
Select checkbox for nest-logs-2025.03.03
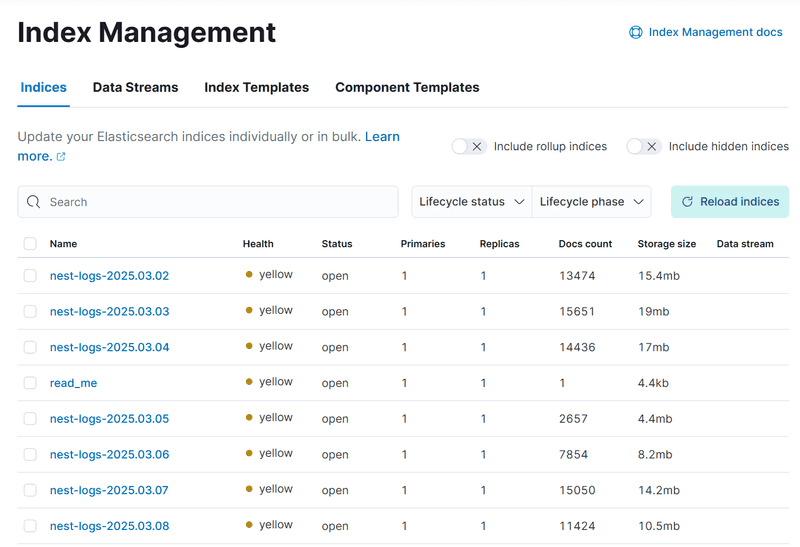pos(30,311)
